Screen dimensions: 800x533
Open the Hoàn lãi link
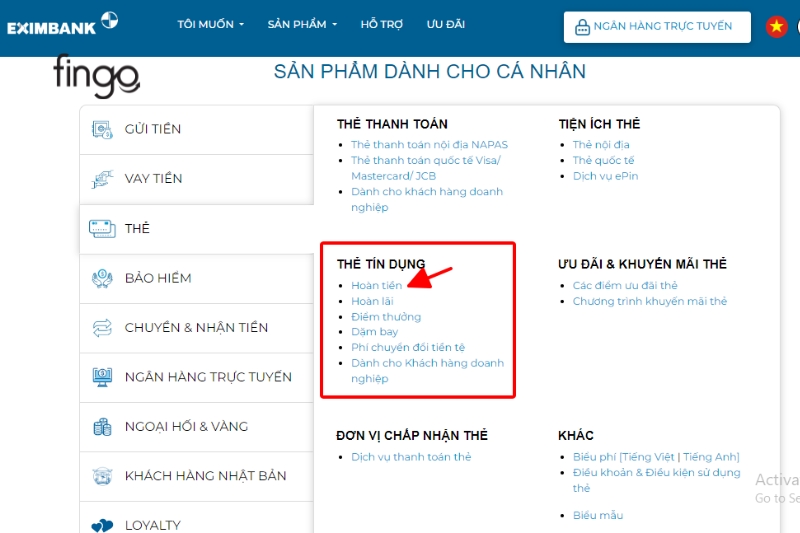pyautogui.click(x=372, y=301)
